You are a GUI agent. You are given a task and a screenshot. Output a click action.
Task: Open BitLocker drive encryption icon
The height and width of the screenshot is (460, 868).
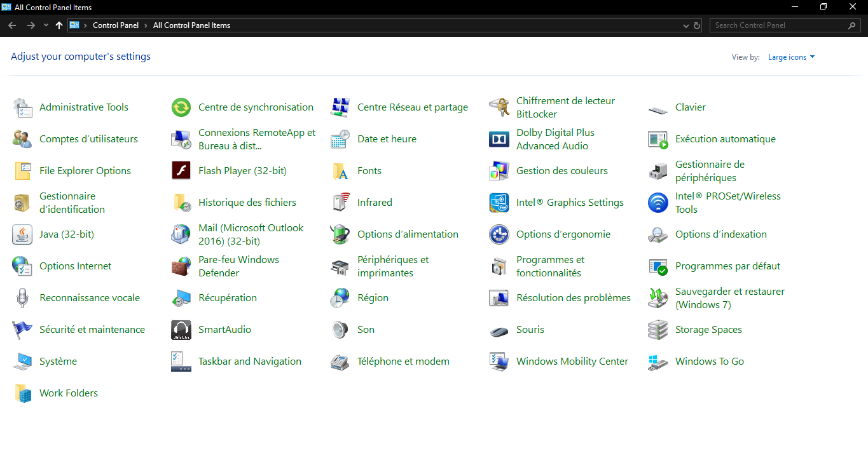[499, 107]
